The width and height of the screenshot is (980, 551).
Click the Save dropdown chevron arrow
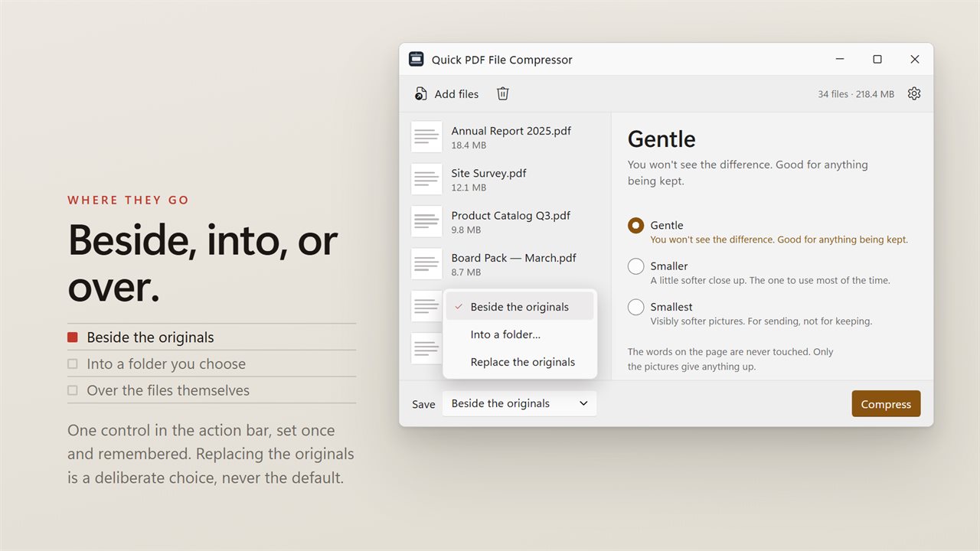pyautogui.click(x=583, y=403)
